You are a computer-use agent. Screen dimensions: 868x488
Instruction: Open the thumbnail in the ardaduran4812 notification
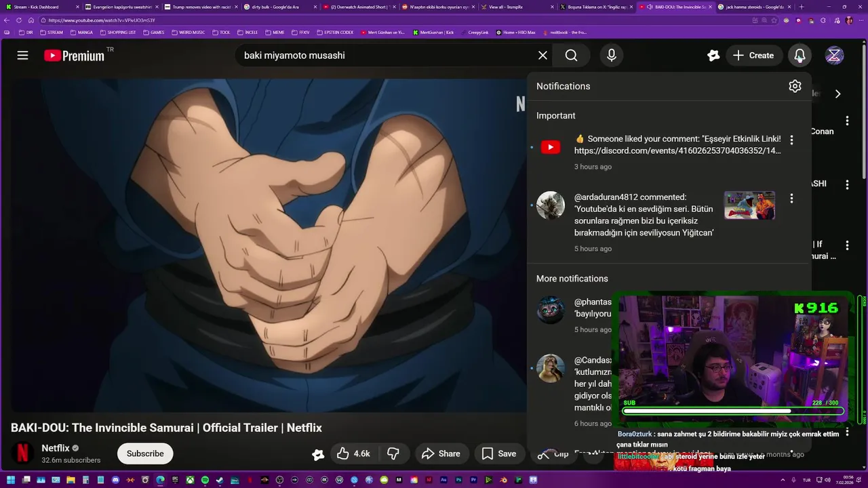749,205
